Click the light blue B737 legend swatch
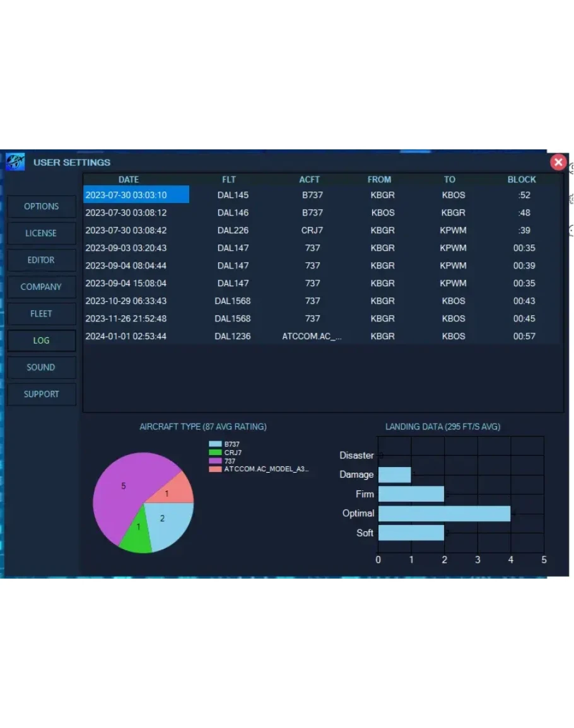574x728 pixels. [x=216, y=444]
